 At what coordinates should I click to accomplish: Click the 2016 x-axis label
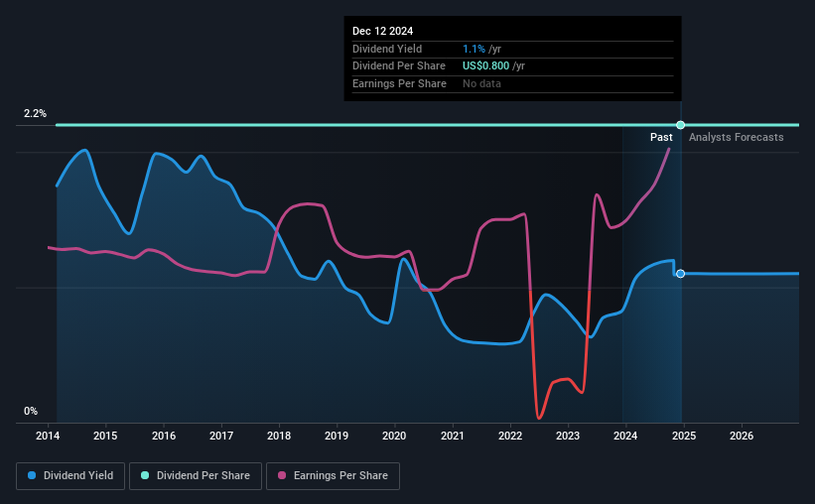[x=164, y=436]
